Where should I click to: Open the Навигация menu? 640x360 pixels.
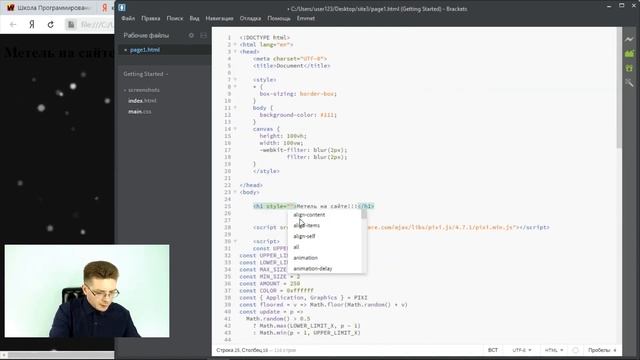tap(219, 18)
